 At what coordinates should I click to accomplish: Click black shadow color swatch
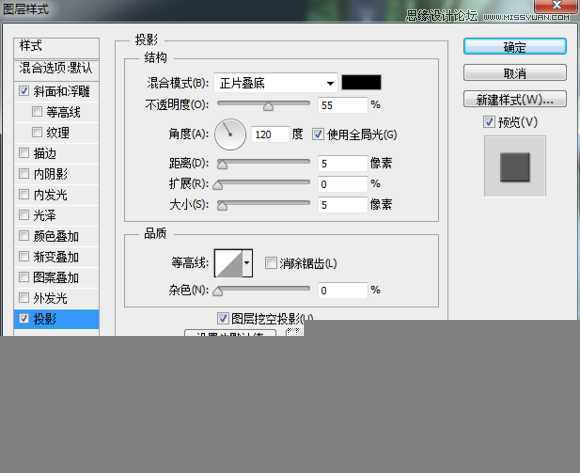tap(361, 82)
